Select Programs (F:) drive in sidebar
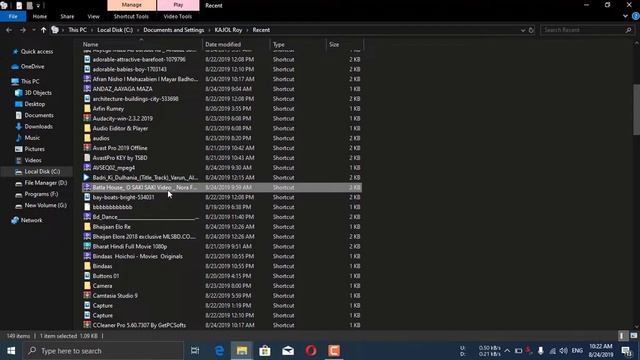Viewport: 640px width, 360px height. coord(41,194)
